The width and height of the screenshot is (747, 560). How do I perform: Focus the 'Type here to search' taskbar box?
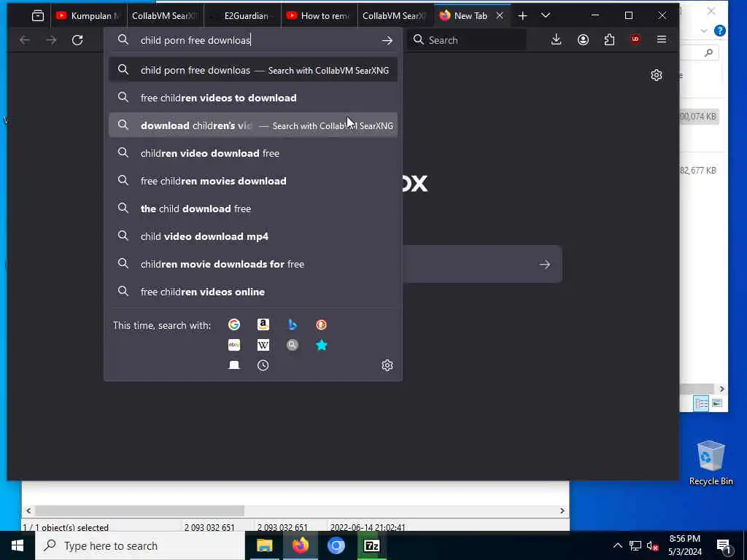pyautogui.click(x=140, y=545)
